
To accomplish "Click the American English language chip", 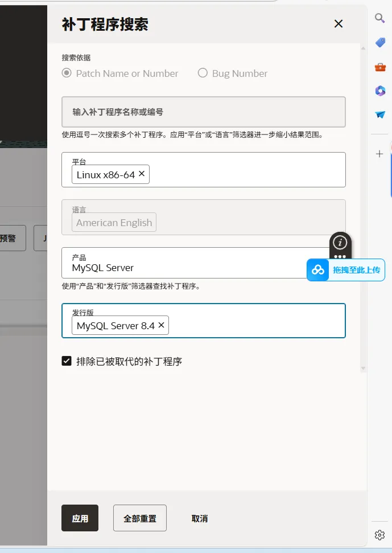I will click(114, 223).
